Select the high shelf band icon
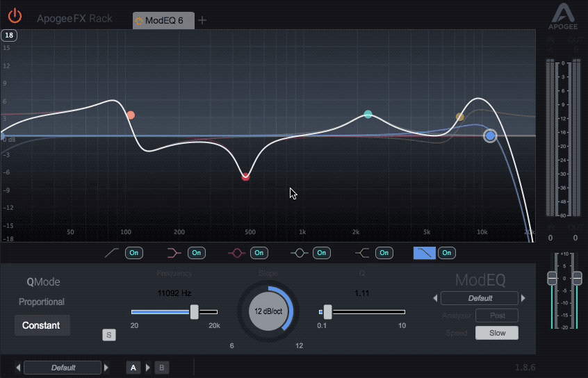 [x=362, y=253]
